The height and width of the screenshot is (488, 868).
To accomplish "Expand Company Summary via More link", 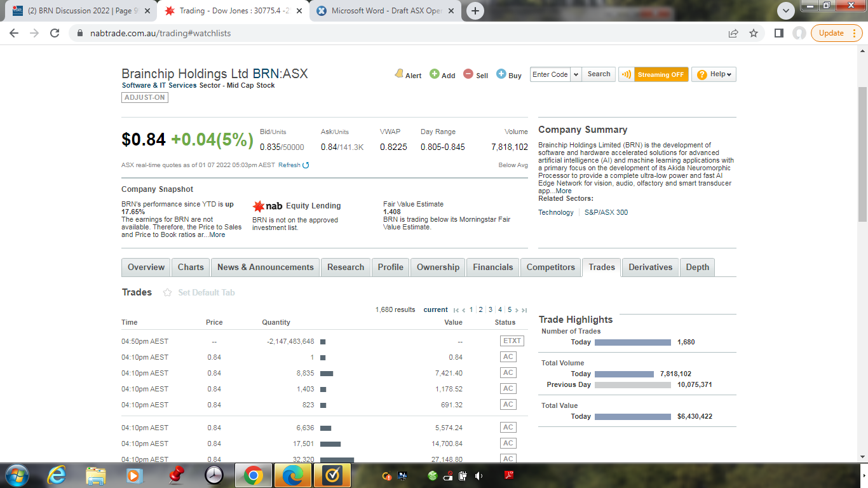I will [563, 191].
